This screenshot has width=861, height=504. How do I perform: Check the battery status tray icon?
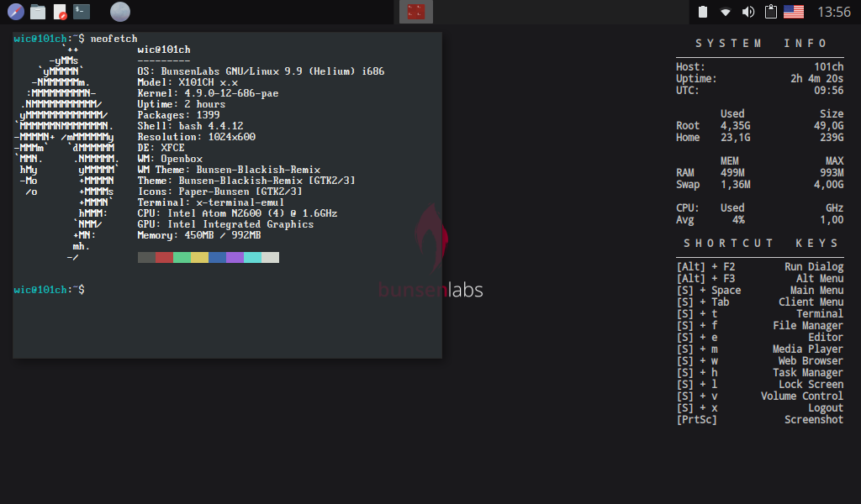(x=702, y=12)
